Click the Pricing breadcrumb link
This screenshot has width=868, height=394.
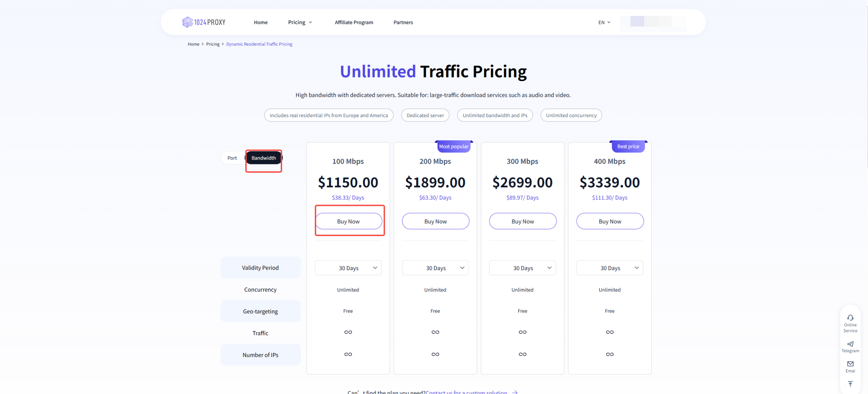pos(212,44)
